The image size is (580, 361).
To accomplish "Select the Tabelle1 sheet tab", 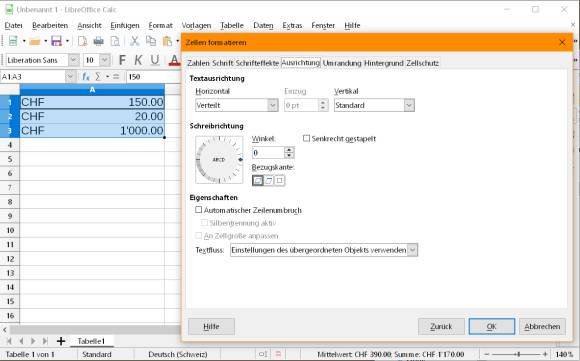I will [x=91, y=341].
